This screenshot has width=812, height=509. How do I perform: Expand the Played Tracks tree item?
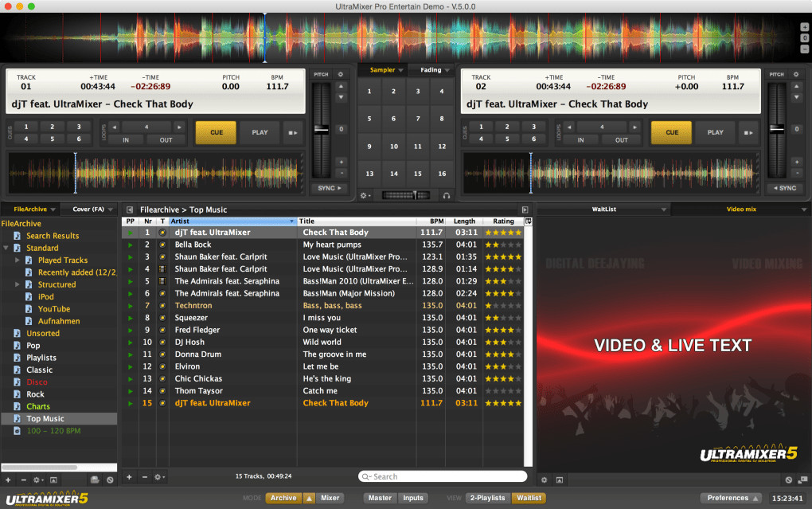point(17,260)
